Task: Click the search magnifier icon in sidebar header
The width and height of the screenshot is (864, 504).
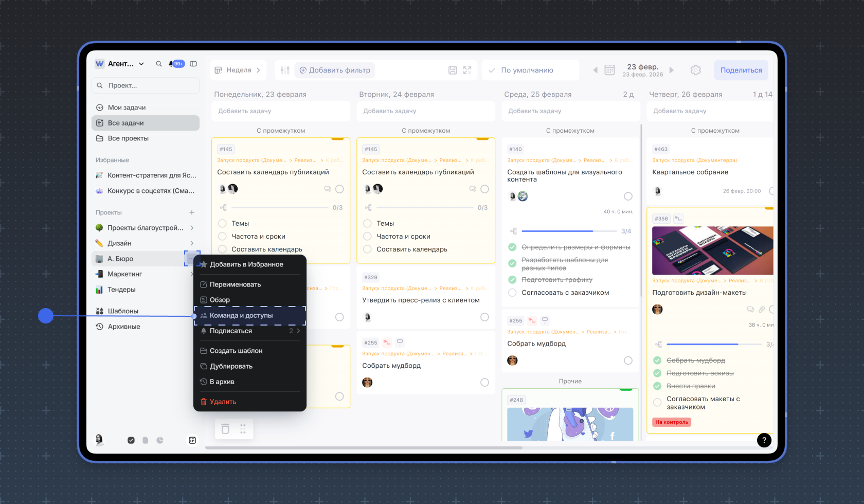Action: [x=159, y=64]
